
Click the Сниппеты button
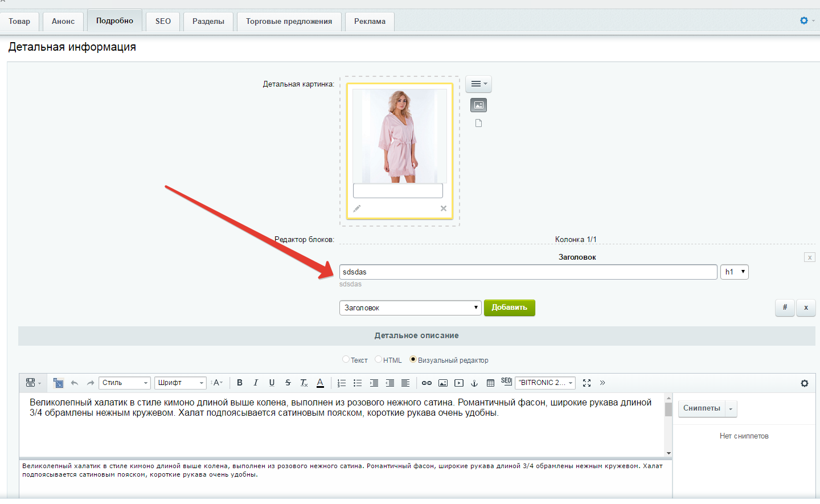click(702, 409)
